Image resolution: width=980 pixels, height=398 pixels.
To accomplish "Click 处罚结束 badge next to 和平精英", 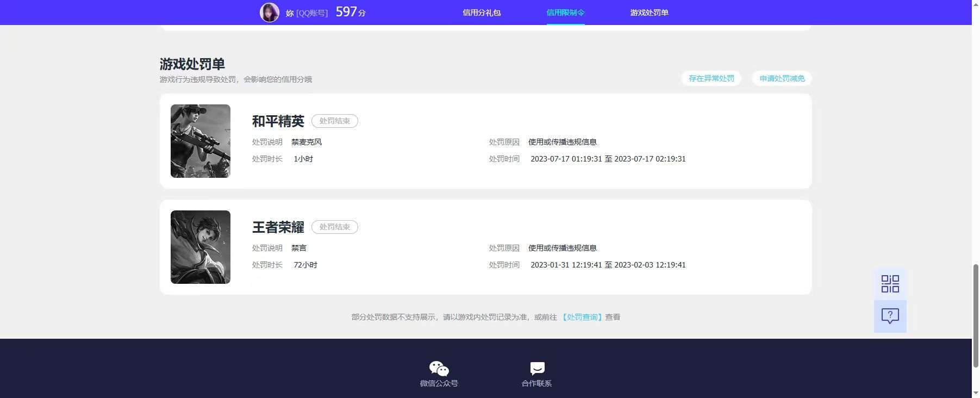I will pyautogui.click(x=334, y=121).
